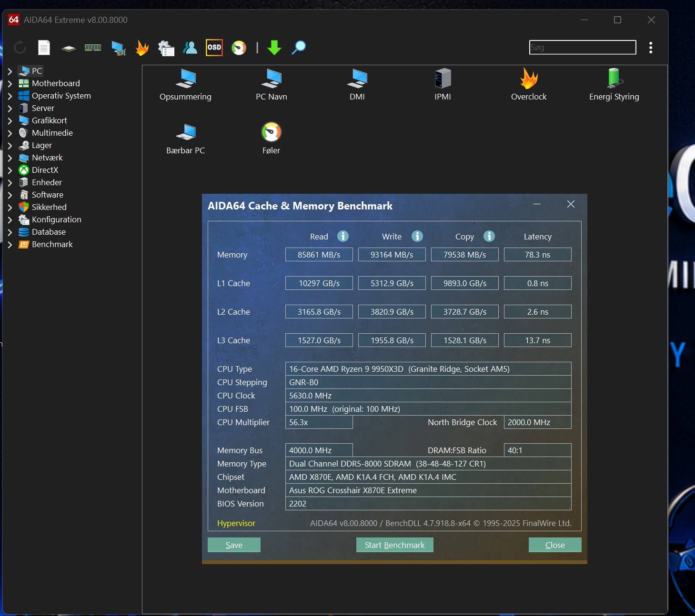This screenshot has height=616, width=695.
Task: Click the Memory Copy value 79538 MB/s
Action: click(465, 255)
